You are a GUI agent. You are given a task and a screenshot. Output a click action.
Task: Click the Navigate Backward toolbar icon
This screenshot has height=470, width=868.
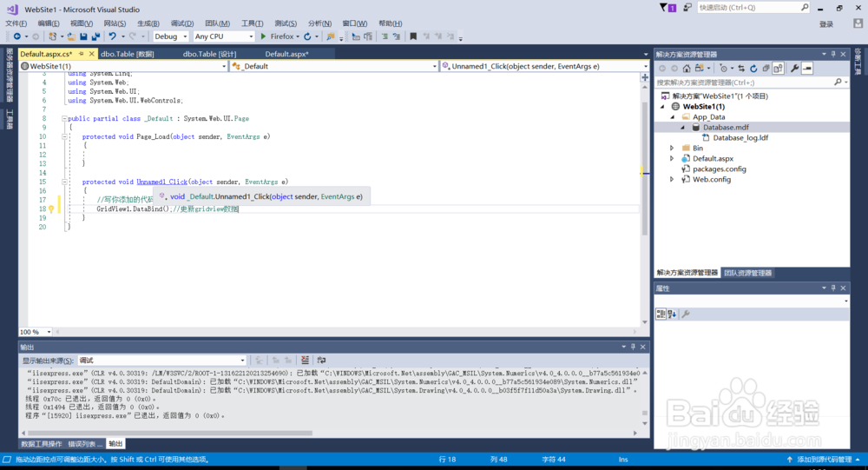pos(17,36)
